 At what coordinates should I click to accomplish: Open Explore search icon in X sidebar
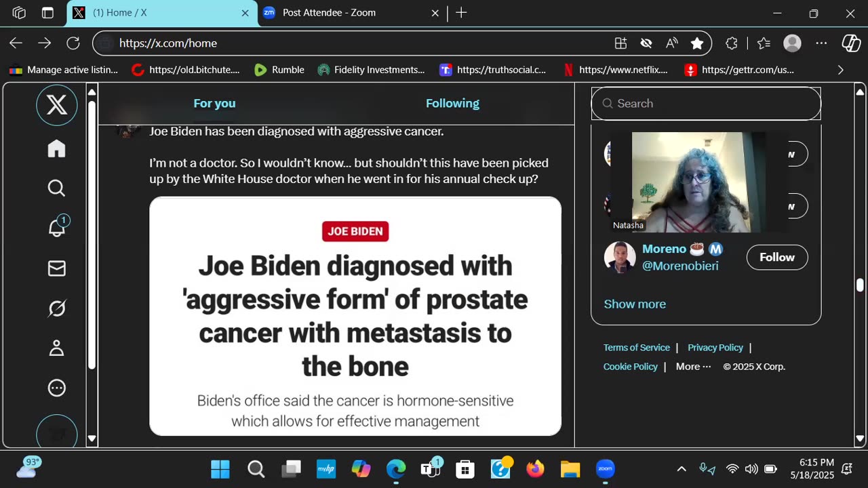coord(57,188)
